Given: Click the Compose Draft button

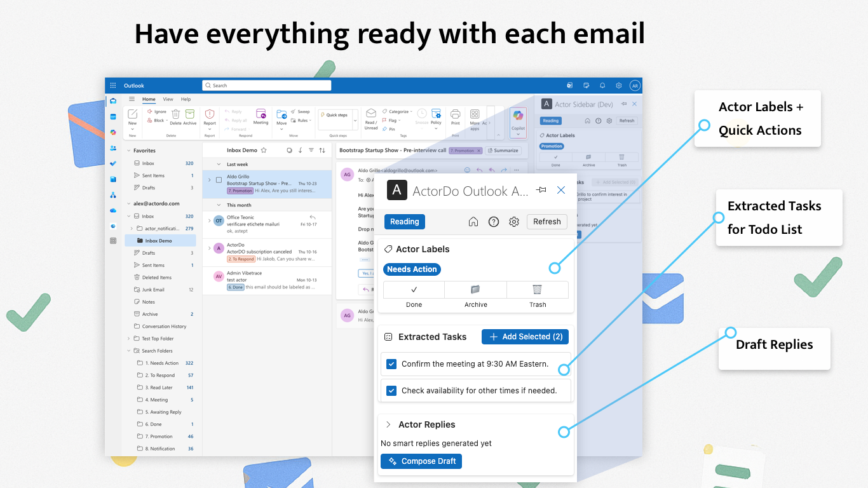Looking at the screenshot, I should coord(421,461).
